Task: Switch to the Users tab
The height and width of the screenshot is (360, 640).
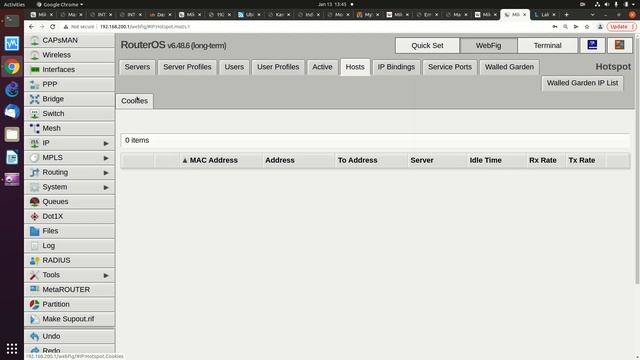Action: pos(234,67)
